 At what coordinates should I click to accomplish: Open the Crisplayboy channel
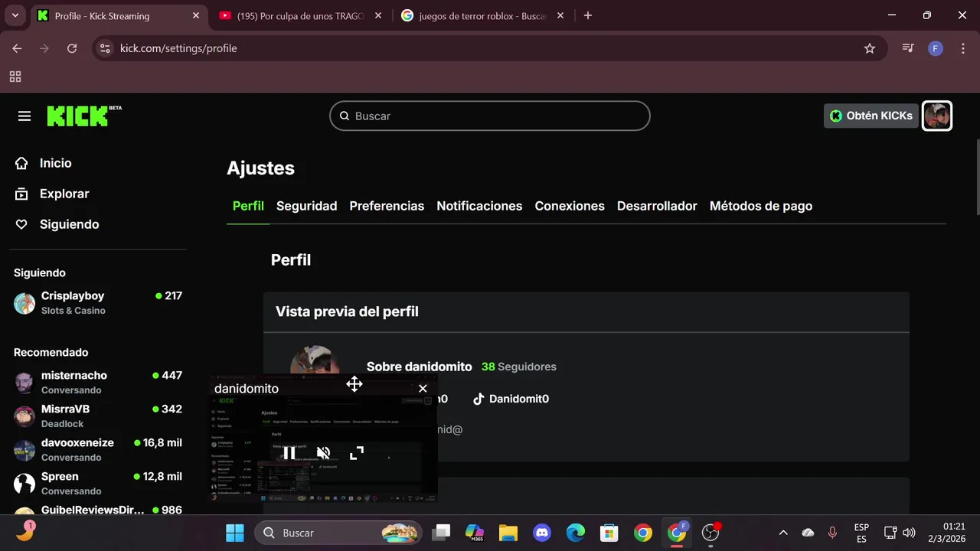pyautogui.click(x=98, y=303)
